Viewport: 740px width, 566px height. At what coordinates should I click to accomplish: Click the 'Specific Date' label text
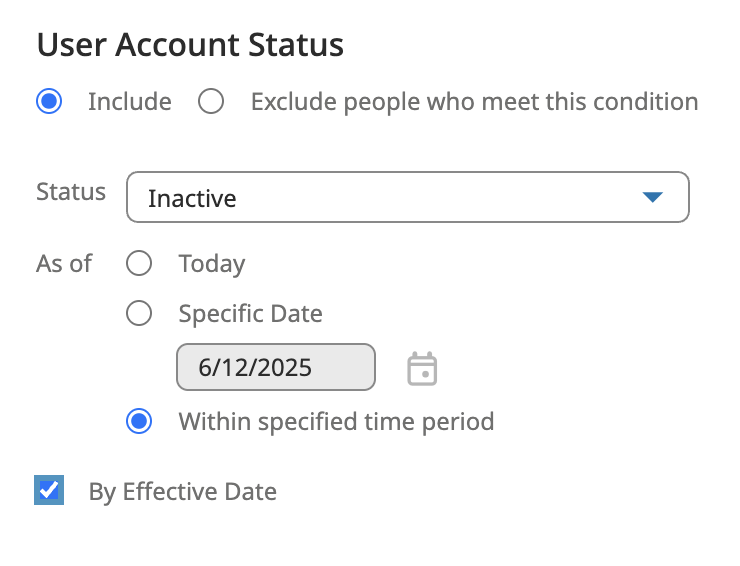(250, 314)
